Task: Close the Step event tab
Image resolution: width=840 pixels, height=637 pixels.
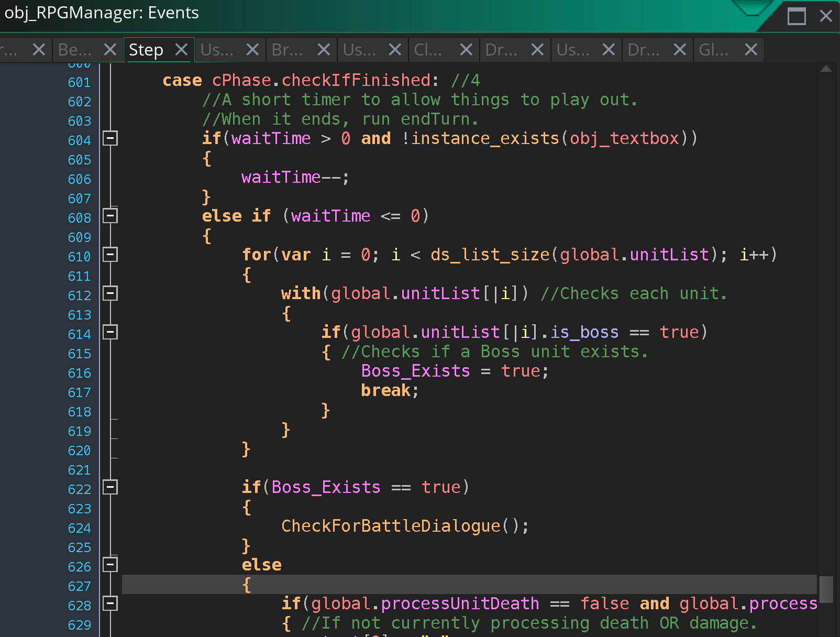Action: tap(181, 50)
